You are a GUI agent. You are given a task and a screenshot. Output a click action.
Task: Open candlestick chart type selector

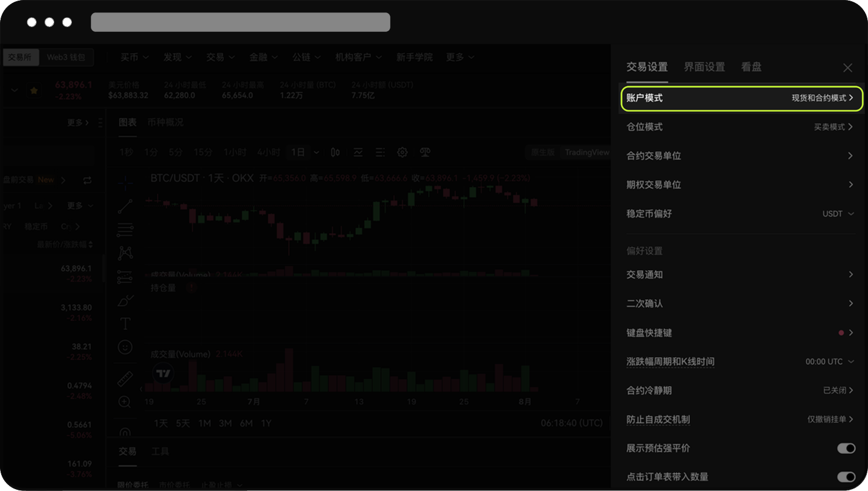pos(335,152)
